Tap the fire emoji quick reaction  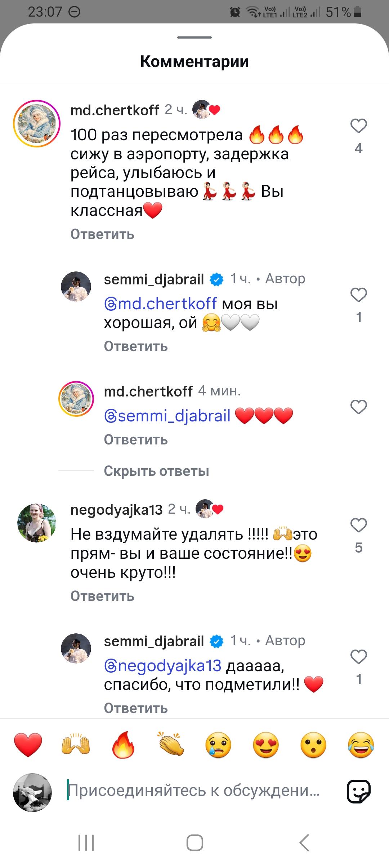coord(123,745)
